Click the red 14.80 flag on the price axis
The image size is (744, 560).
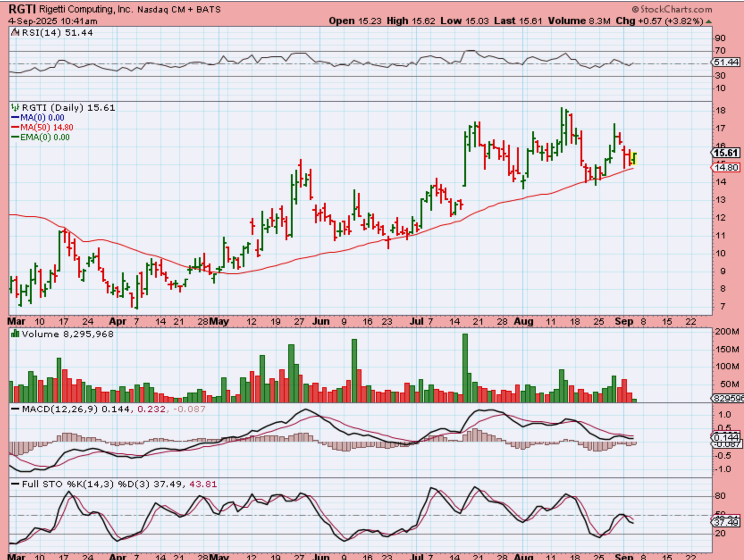tap(726, 167)
